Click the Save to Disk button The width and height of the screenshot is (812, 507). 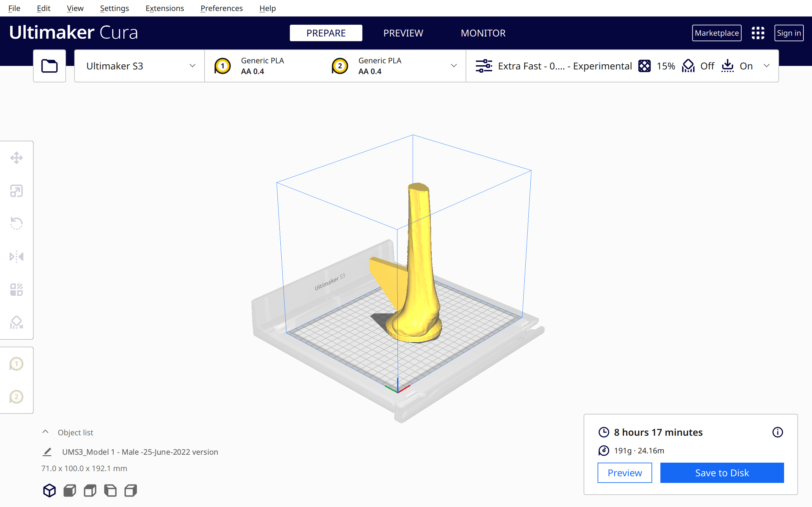[722, 473]
